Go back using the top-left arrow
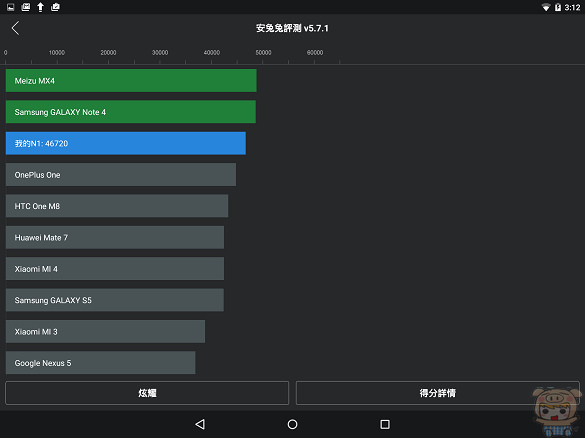 (15, 28)
